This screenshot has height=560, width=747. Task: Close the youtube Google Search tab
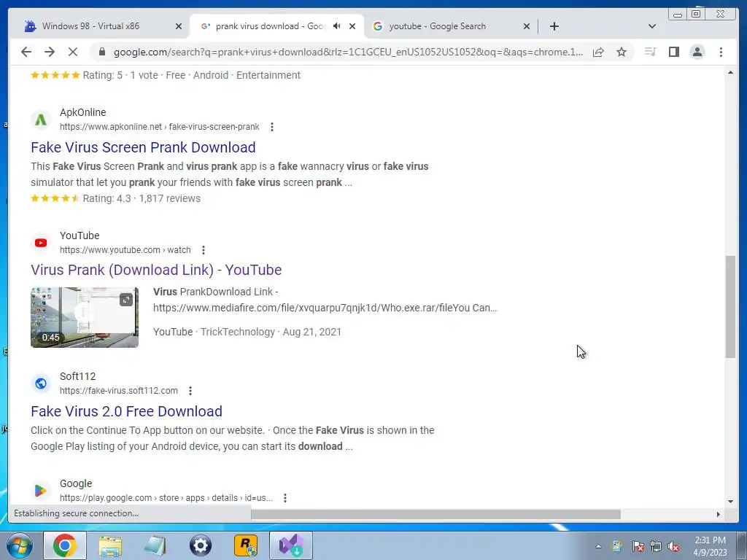tap(527, 26)
